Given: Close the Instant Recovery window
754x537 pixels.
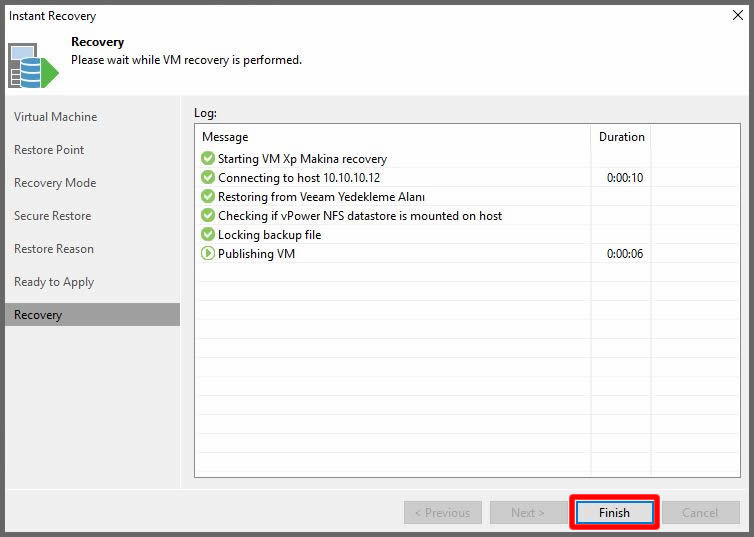Looking at the screenshot, I should pyautogui.click(x=738, y=15).
